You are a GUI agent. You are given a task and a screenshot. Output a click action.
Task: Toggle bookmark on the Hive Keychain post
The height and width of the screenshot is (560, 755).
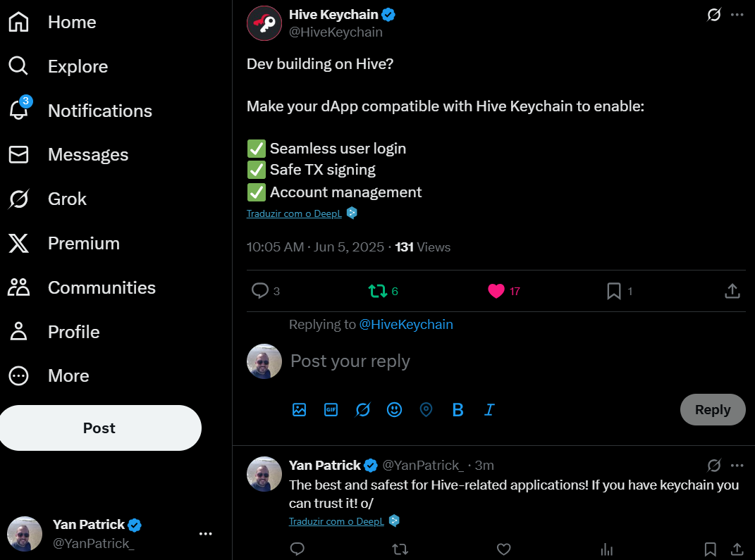[619, 291]
